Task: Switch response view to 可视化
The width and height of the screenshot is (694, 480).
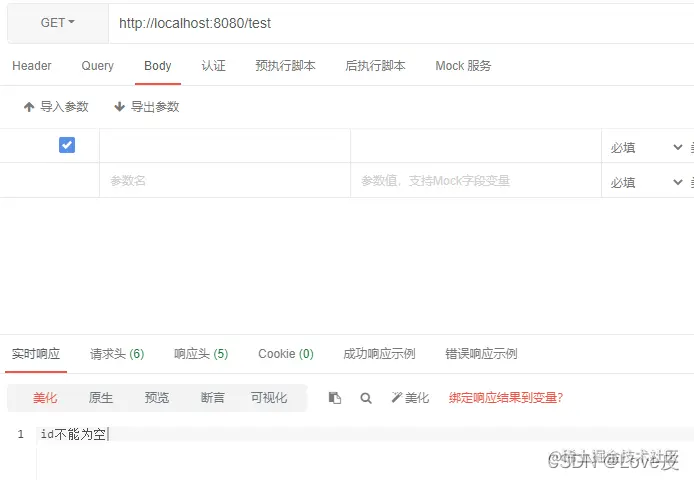Action: pyautogui.click(x=269, y=398)
